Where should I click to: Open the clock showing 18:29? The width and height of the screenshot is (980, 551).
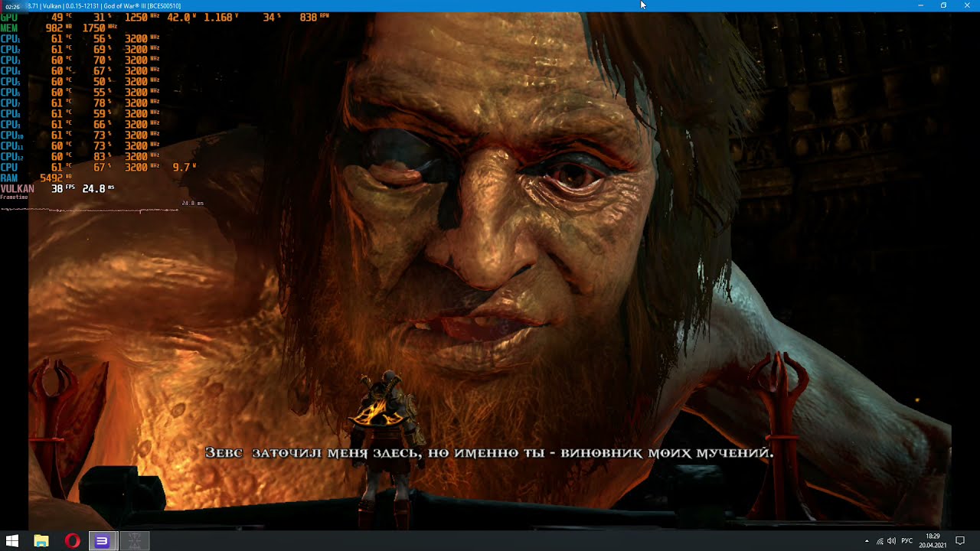pos(933,541)
